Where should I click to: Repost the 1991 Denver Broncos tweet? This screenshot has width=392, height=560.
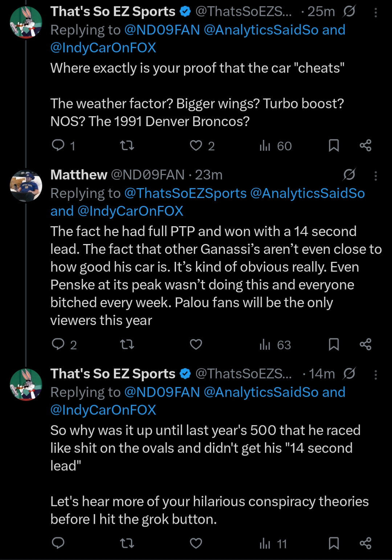click(127, 146)
